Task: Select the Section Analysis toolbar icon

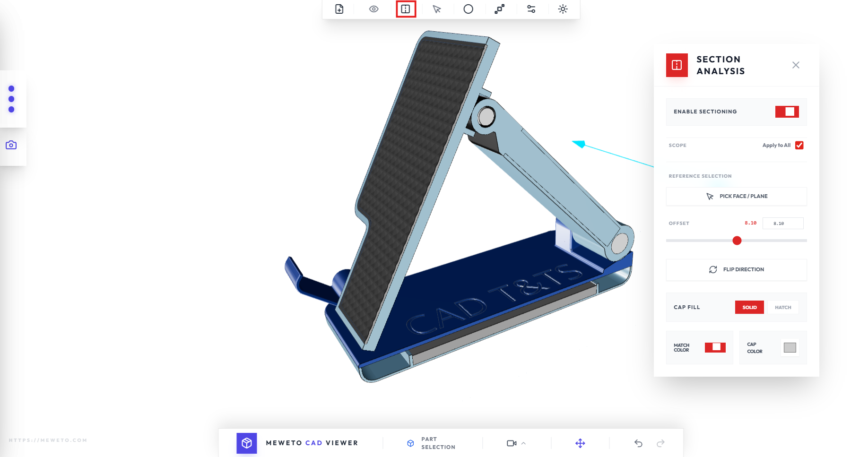Action: pyautogui.click(x=406, y=9)
